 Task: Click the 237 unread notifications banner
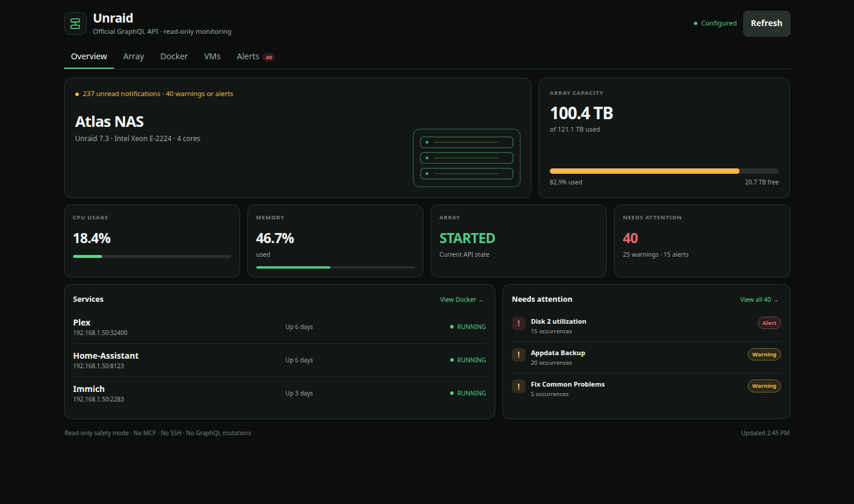(154, 94)
